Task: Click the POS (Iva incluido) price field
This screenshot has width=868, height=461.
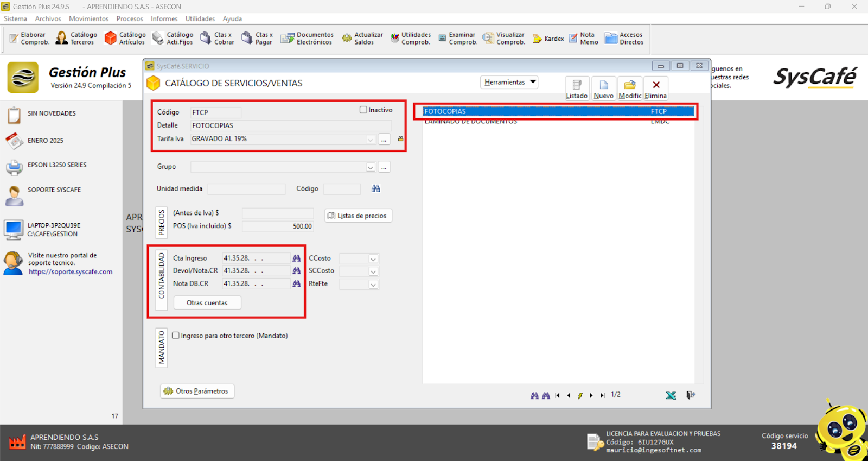Action: point(278,226)
